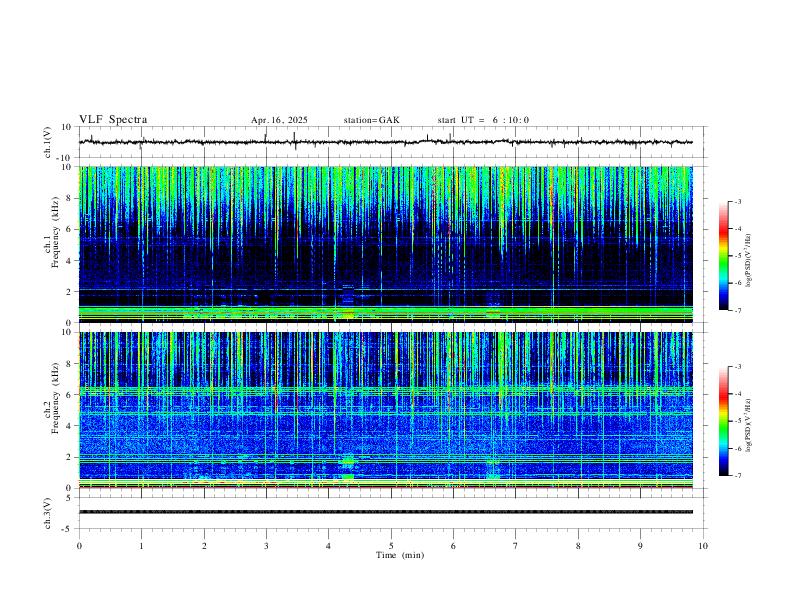The image size is (792, 612).
Task: Click the "Time (min)" axis label
Action: (x=400, y=555)
